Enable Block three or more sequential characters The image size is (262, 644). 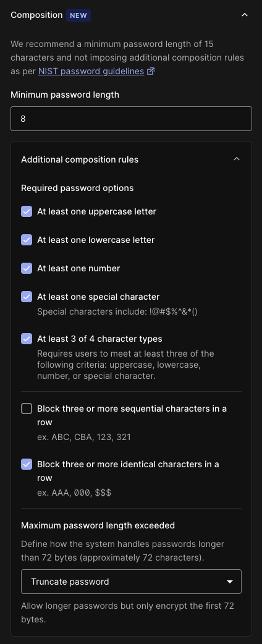tap(27, 409)
